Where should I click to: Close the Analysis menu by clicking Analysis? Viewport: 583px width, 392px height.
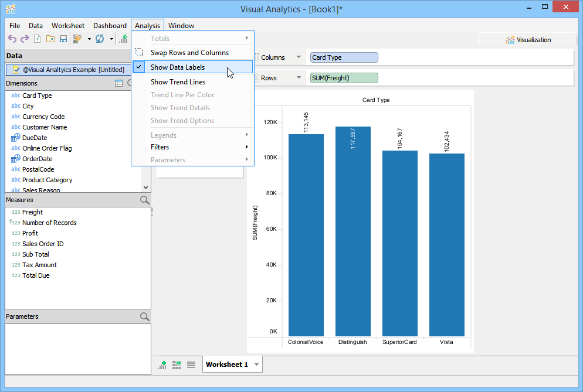pyautogui.click(x=148, y=26)
